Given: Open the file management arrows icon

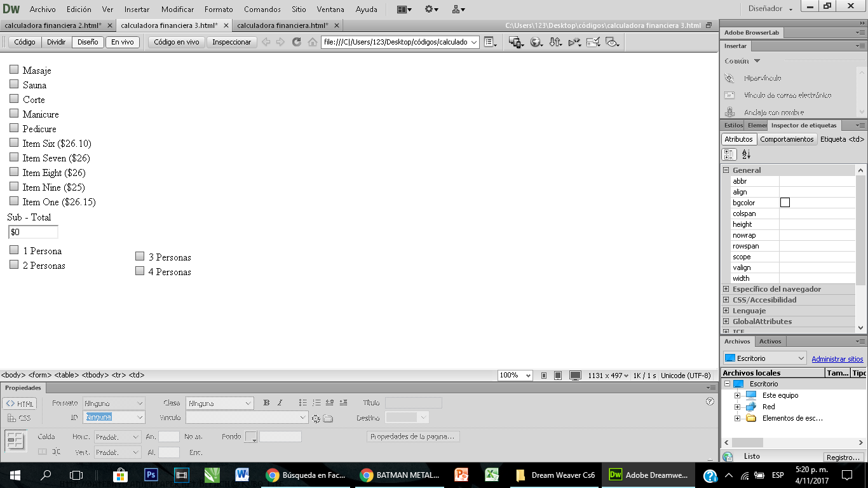Looking at the screenshot, I should [555, 42].
